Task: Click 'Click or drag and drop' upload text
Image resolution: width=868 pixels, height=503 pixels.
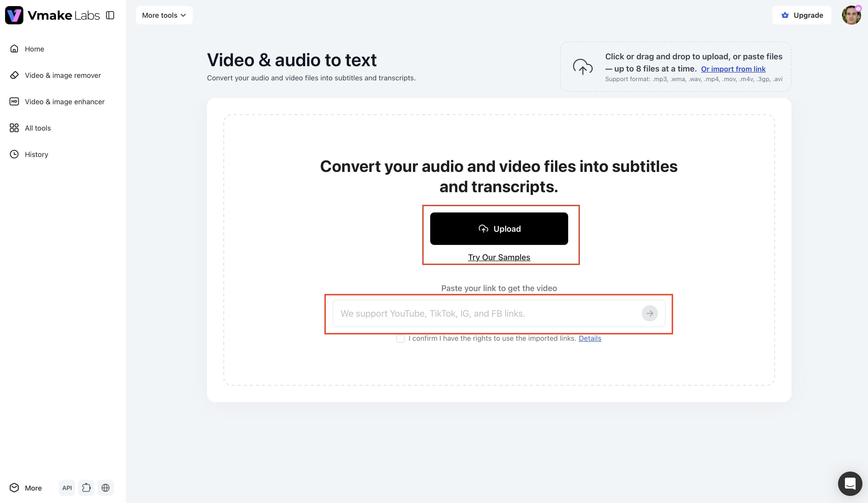Action: (694, 62)
